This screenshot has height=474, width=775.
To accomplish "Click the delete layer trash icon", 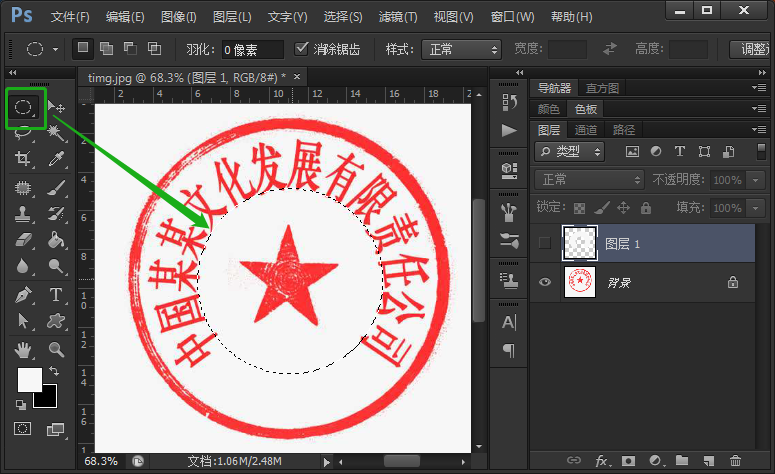I will pyautogui.click(x=735, y=461).
